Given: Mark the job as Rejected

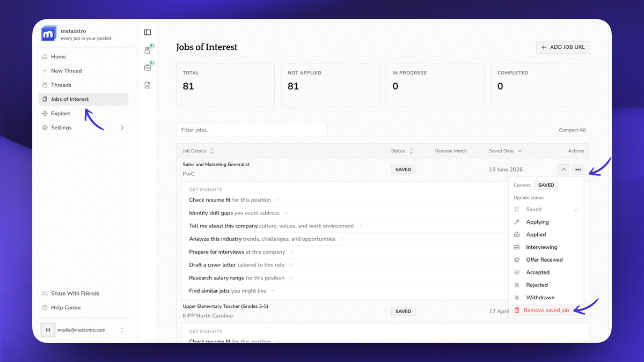Looking at the screenshot, I should tap(546, 285).
